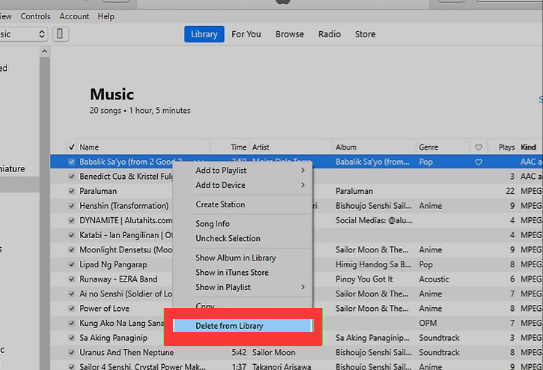Image resolution: width=543 pixels, height=370 pixels.
Task: Click the Acoustic genre cell
Action: tap(434, 279)
